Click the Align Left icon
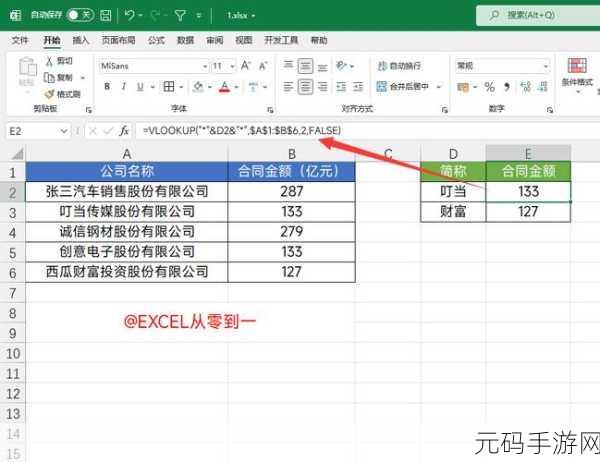 point(288,87)
